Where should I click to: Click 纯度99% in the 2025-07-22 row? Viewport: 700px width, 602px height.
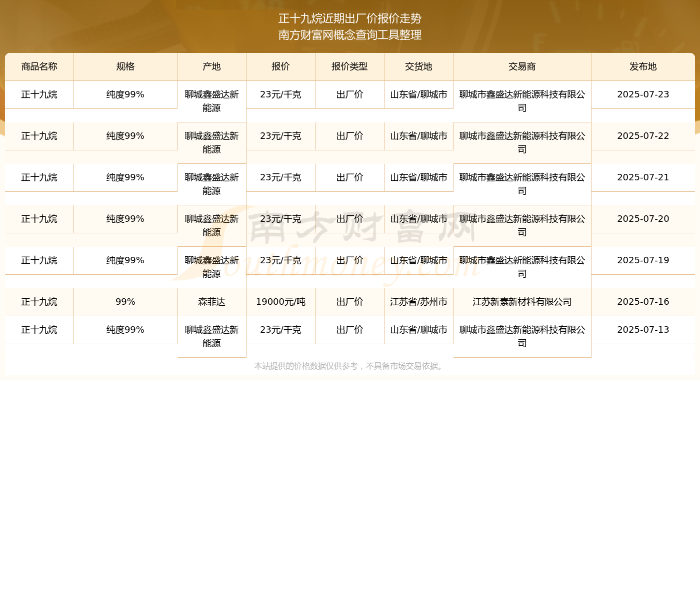tap(125, 136)
